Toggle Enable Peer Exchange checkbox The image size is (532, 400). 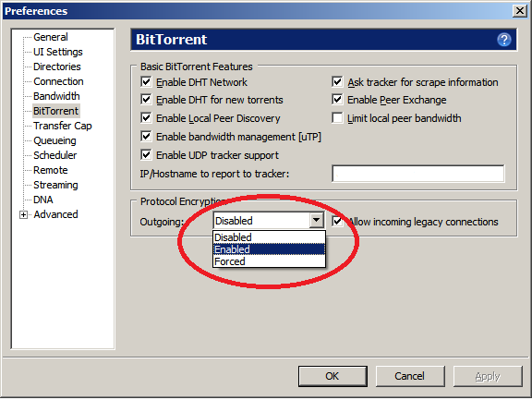337,100
